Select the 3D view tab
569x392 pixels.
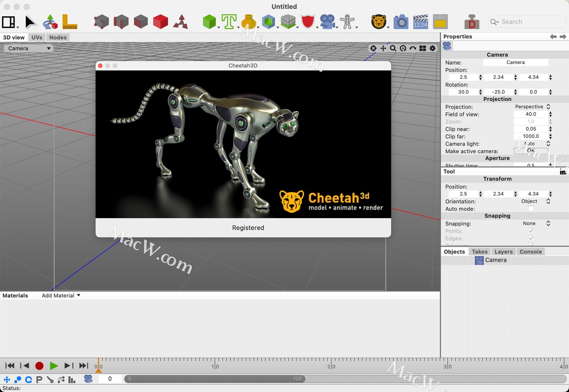[x=14, y=37]
